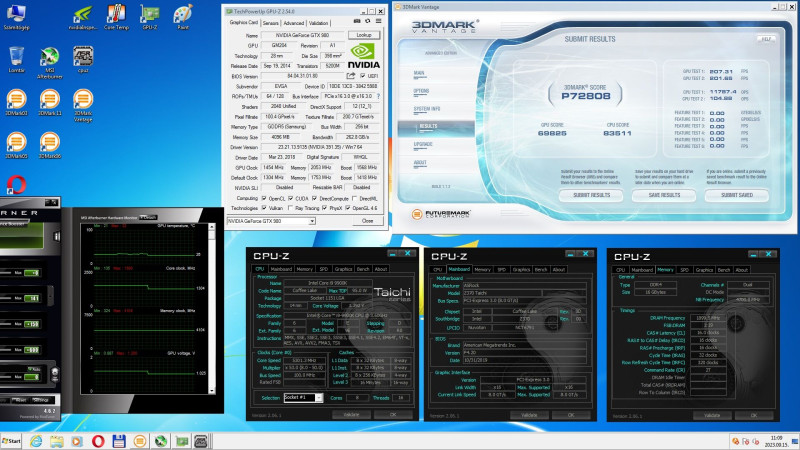Viewport: 800px width, 450px height.
Task: Toggle the Ray Tracing checkbox
Action: [x=290, y=208]
